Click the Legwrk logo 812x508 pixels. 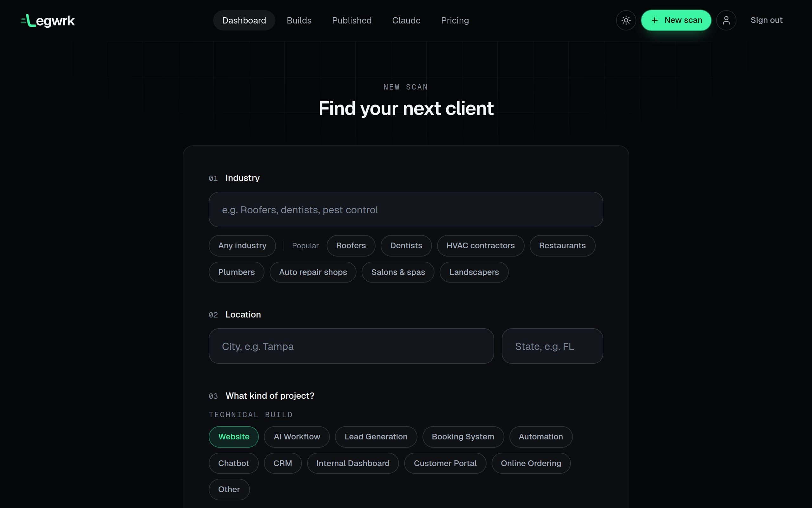[48, 21]
